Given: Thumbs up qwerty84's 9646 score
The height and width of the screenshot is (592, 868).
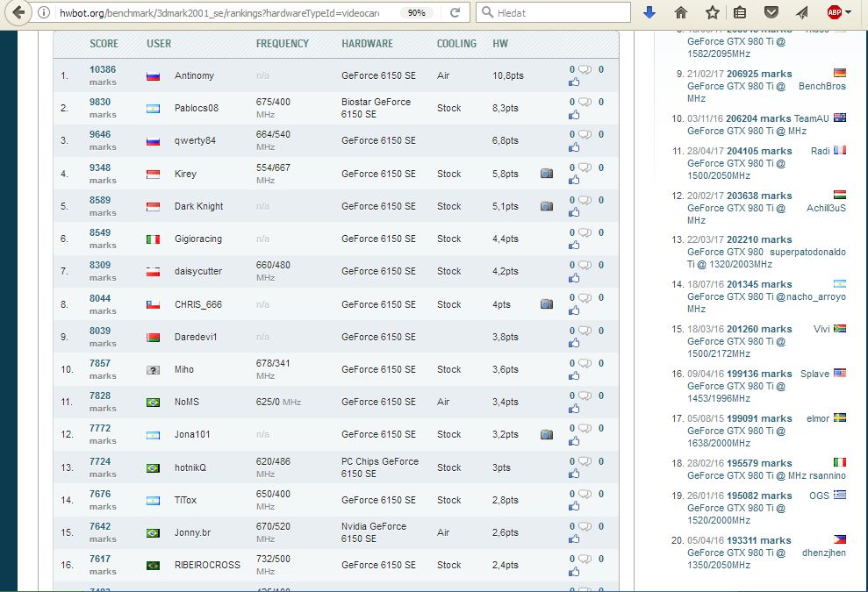Looking at the screenshot, I should click(574, 146).
